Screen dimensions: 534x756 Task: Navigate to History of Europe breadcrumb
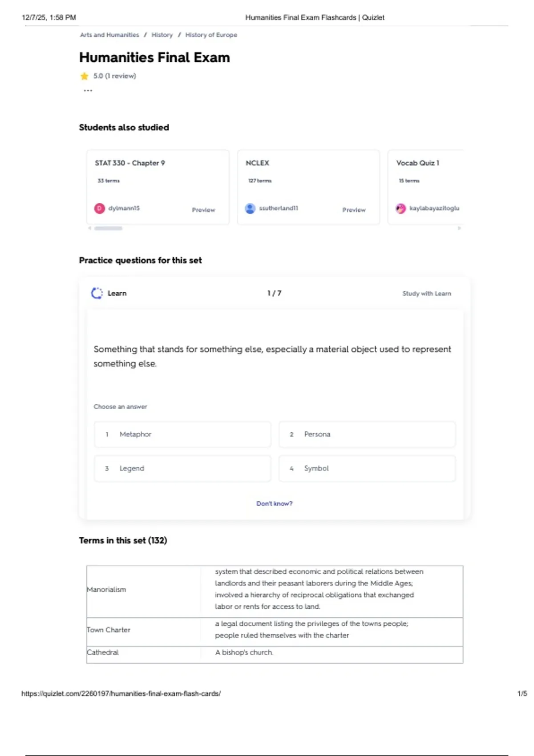[211, 35]
